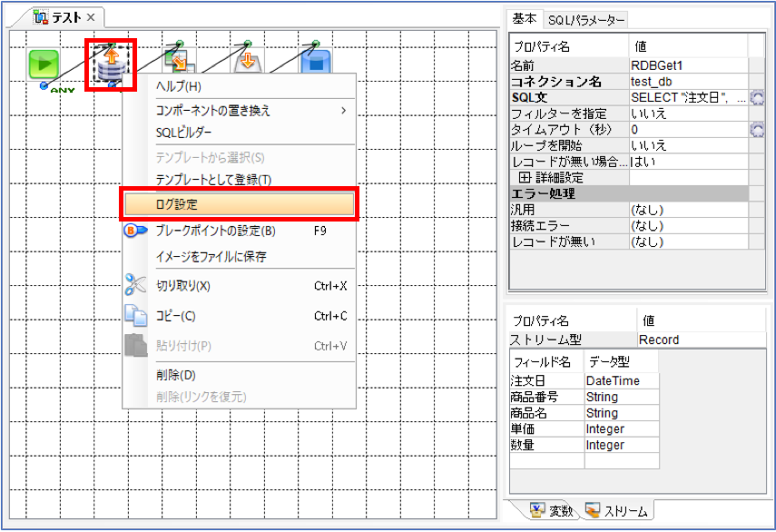Click the データ型 column header
The image size is (776, 532).
622,361
